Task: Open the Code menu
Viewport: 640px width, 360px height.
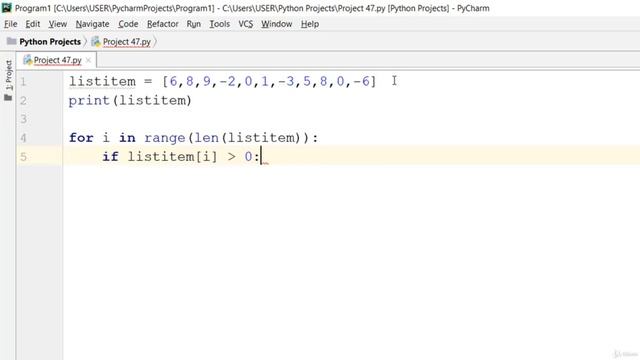Action: 128,24
